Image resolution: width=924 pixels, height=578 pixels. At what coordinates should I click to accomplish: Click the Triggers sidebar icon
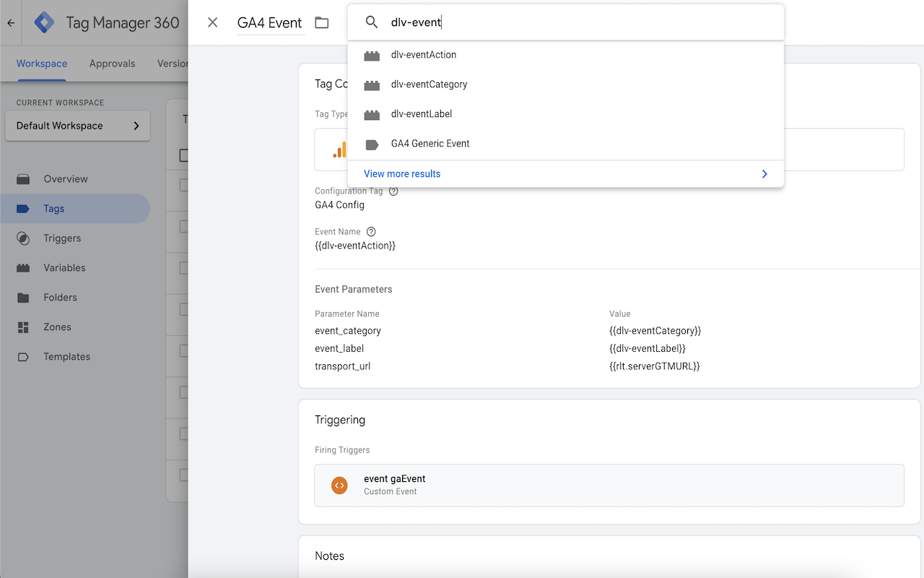coord(23,238)
